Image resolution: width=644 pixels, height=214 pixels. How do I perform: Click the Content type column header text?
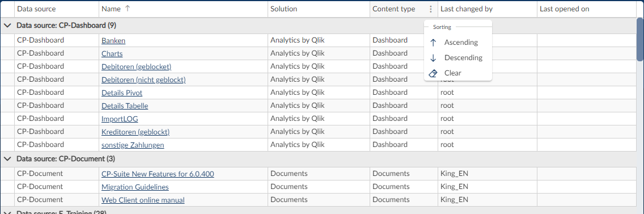tap(393, 9)
